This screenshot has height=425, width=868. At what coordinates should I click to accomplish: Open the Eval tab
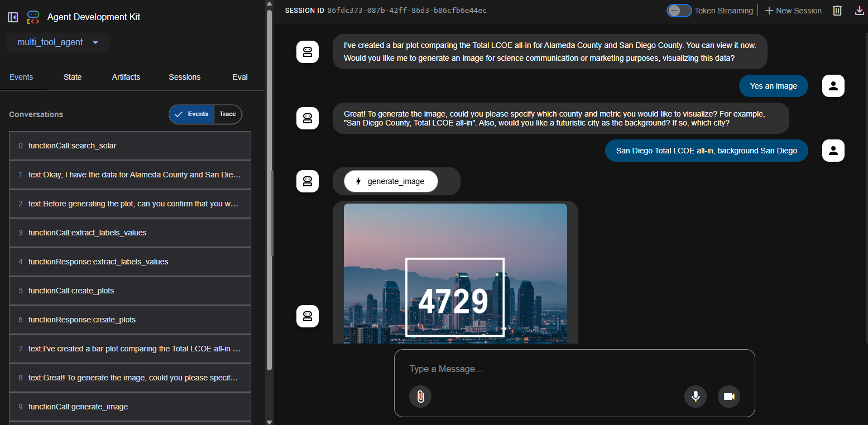(240, 77)
